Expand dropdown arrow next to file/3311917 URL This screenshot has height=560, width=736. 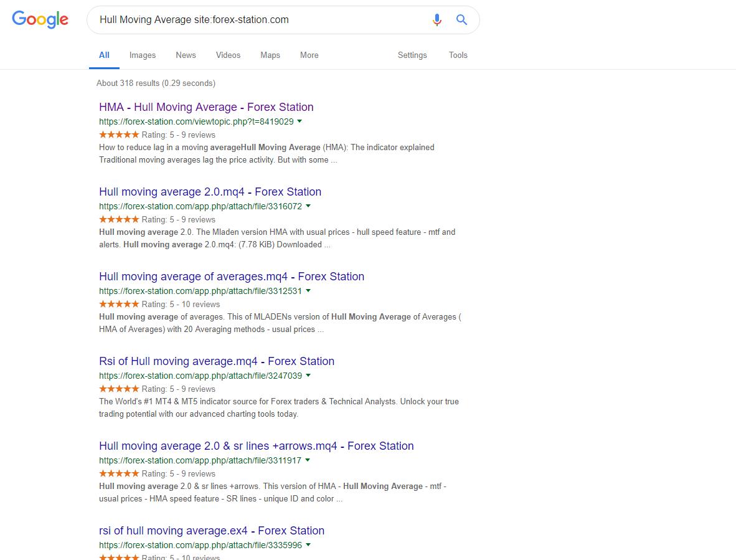308,460
